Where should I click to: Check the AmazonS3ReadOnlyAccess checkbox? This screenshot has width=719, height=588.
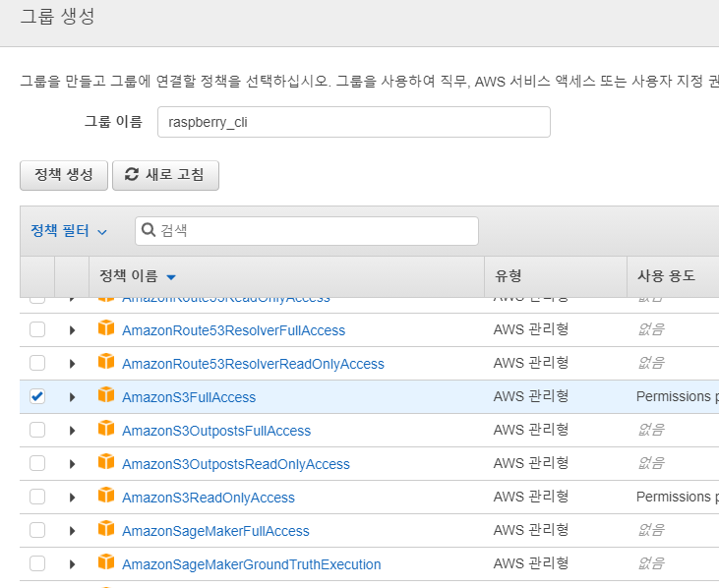click(37, 497)
